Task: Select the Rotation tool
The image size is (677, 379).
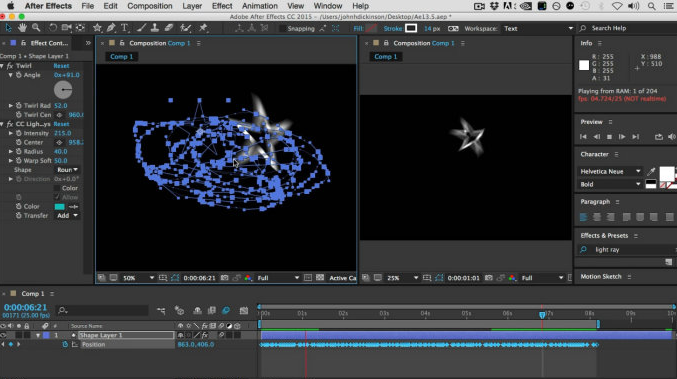Action: 53,28
